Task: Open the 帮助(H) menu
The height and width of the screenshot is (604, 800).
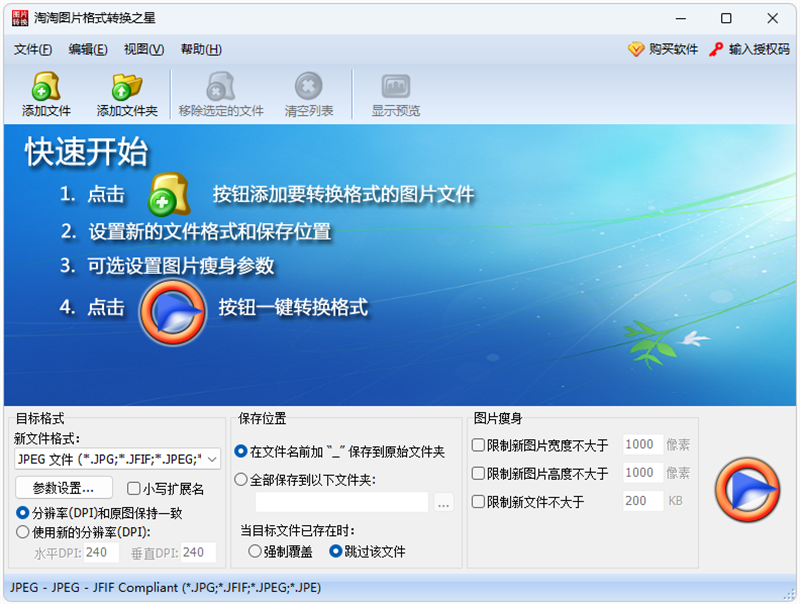Action: [x=201, y=49]
